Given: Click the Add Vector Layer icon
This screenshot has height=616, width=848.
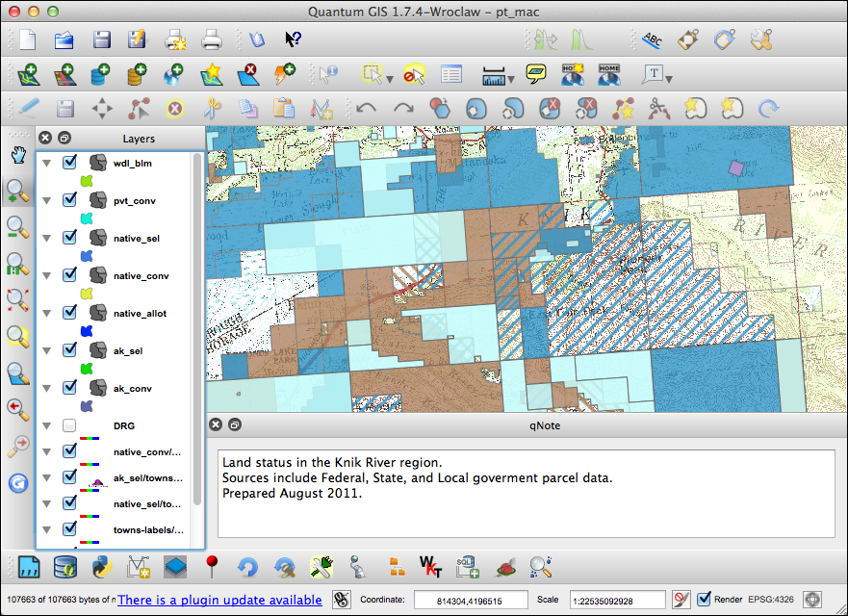Looking at the screenshot, I should click(x=28, y=74).
